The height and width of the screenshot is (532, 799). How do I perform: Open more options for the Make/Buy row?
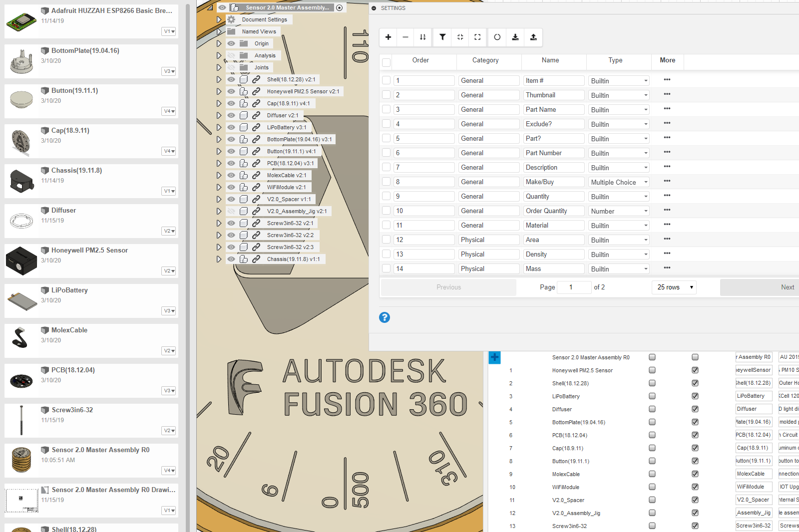667,181
